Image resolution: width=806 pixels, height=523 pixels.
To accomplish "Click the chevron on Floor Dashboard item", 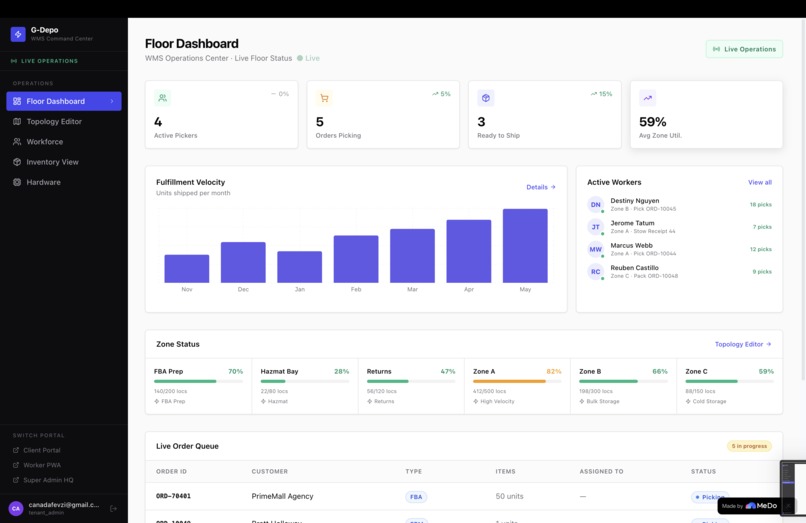I will click(x=112, y=101).
